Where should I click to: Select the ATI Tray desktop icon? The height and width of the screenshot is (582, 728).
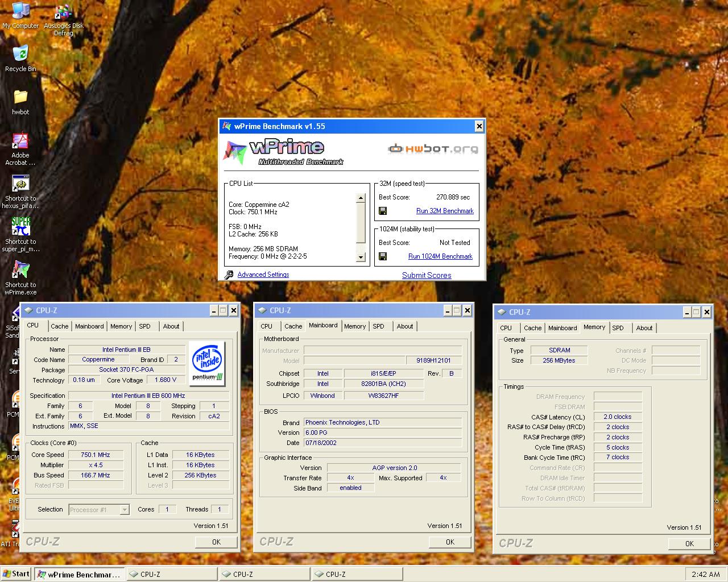tap(11, 534)
